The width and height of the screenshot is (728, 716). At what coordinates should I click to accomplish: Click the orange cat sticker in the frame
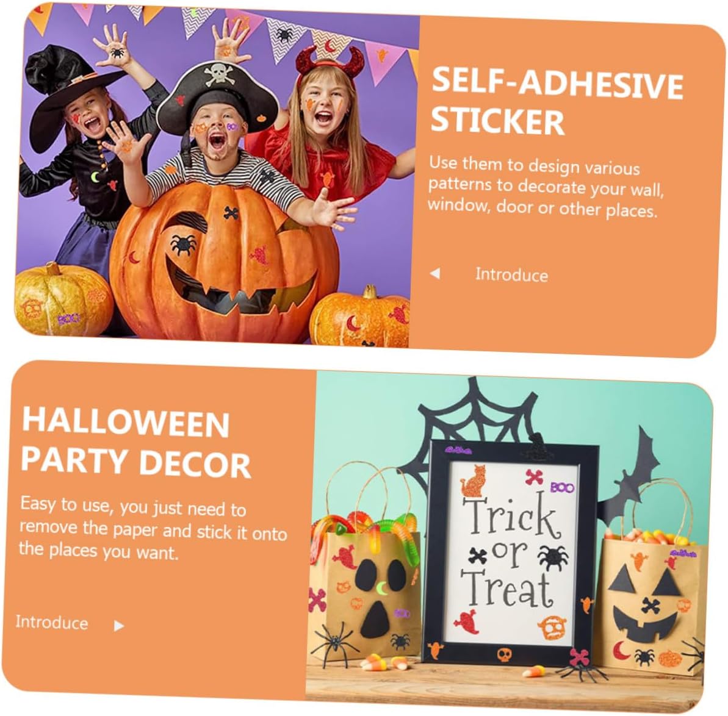pos(472,481)
